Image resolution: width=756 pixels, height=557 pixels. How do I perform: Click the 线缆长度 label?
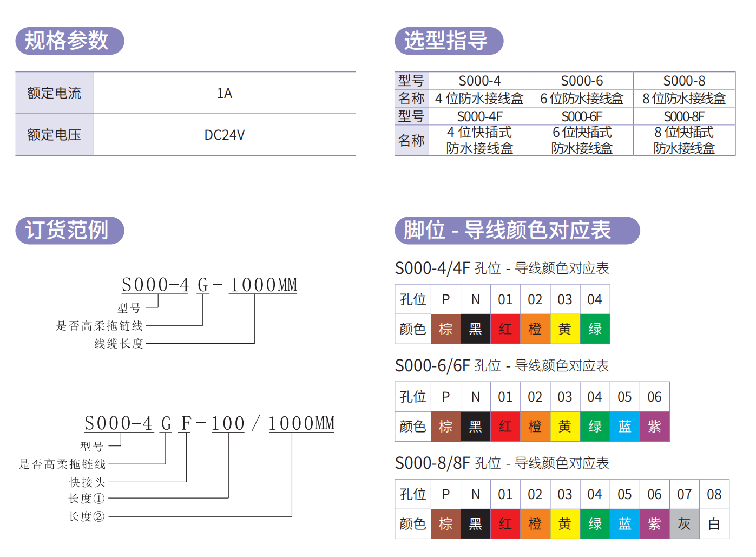point(119,344)
